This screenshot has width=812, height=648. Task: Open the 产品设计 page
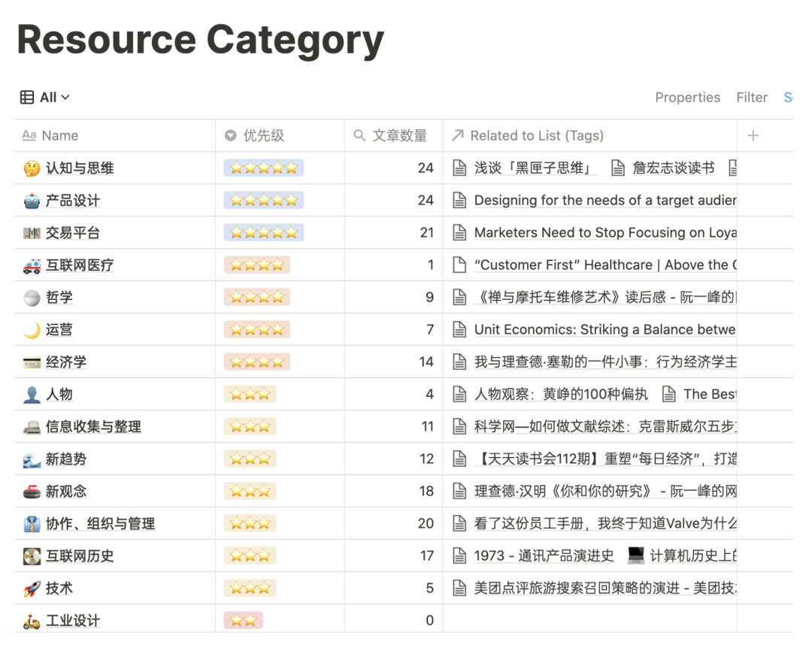pos(72,201)
